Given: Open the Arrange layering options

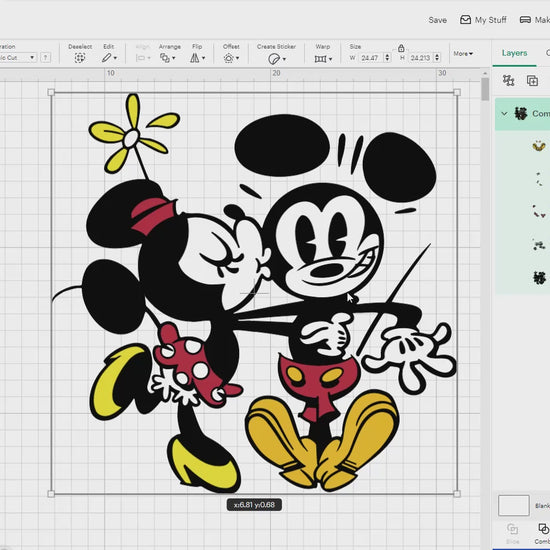Looking at the screenshot, I should click(165, 58).
